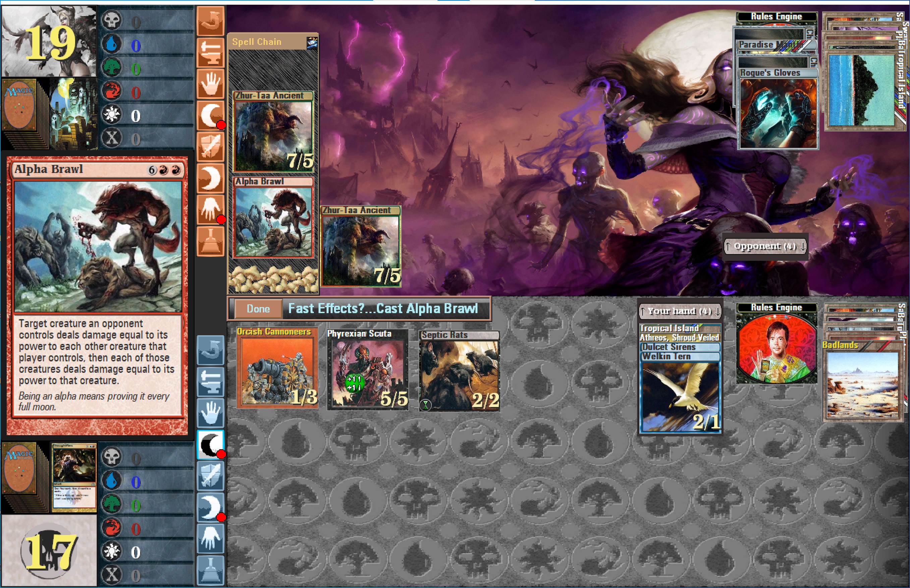The image size is (910, 588).
Task: Toggle stop on opponent's discard hand icon
Action: point(211,209)
